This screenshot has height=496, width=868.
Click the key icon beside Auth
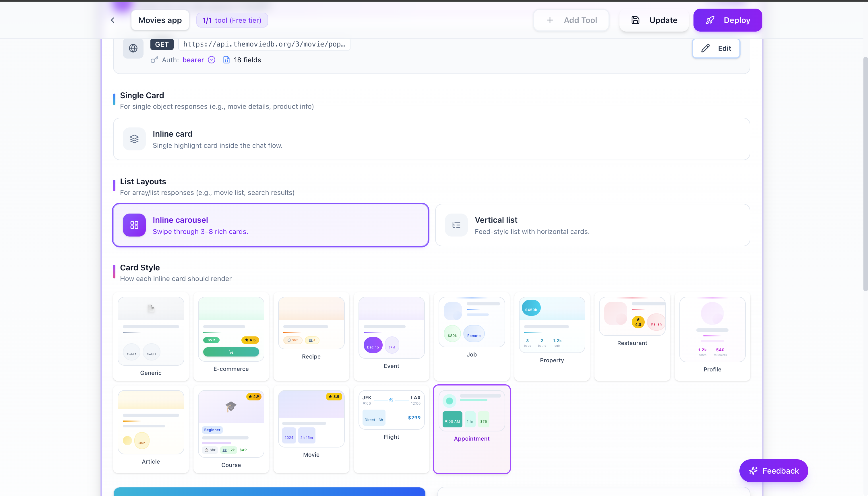154,60
